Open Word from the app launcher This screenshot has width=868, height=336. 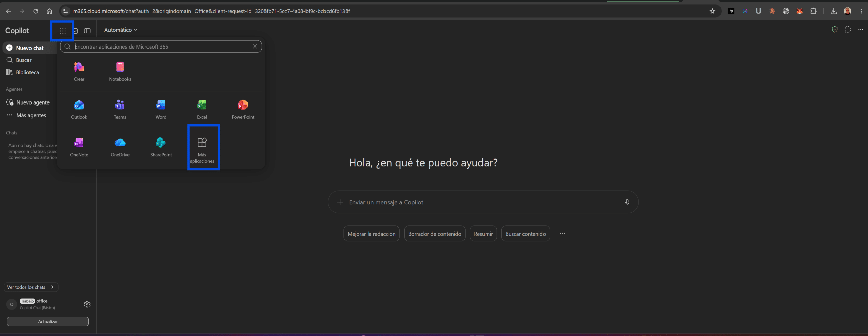(x=161, y=109)
